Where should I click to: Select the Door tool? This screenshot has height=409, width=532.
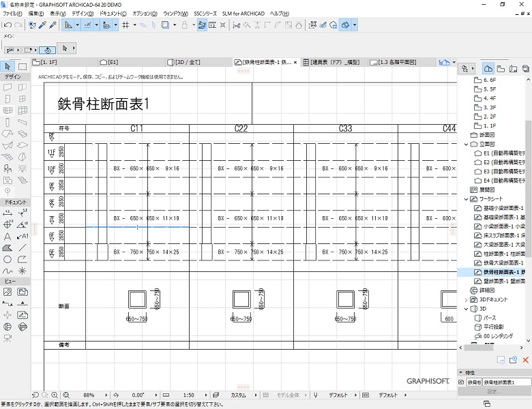pyautogui.click(x=8, y=99)
